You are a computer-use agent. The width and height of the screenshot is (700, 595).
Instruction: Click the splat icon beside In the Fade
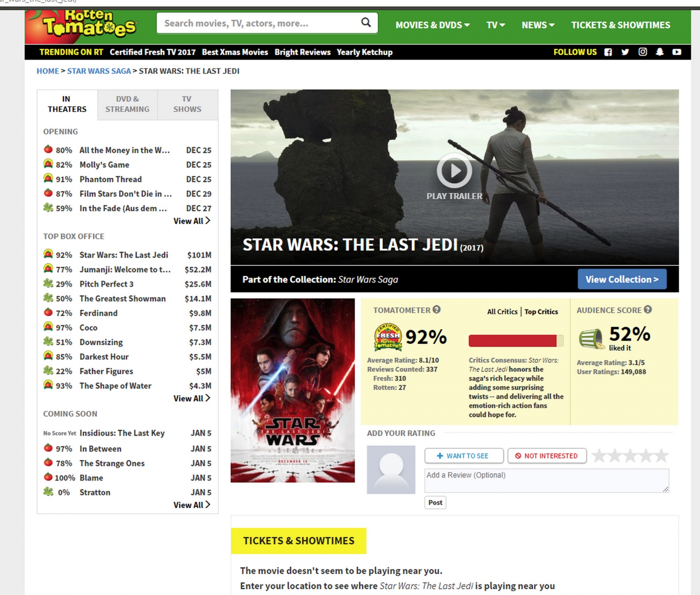point(48,208)
